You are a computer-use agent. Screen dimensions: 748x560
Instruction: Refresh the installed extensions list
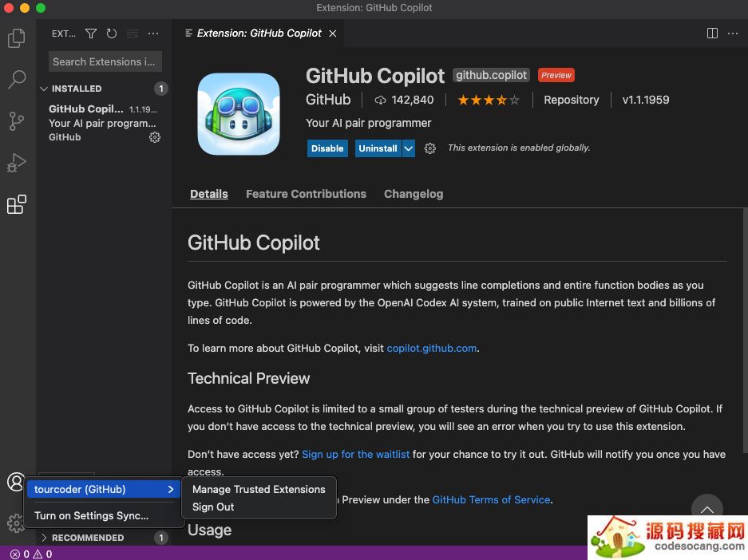click(x=111, y=34)
